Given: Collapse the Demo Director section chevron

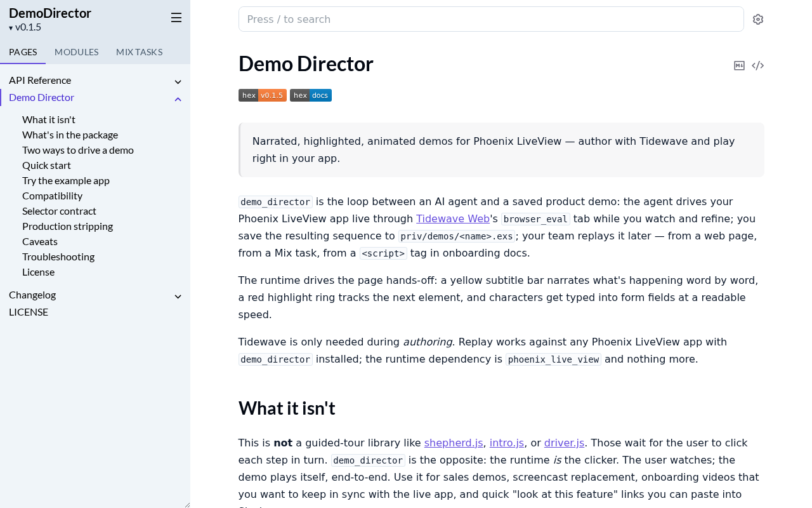Looking at the screenshot, I should [x=178, y=98].
